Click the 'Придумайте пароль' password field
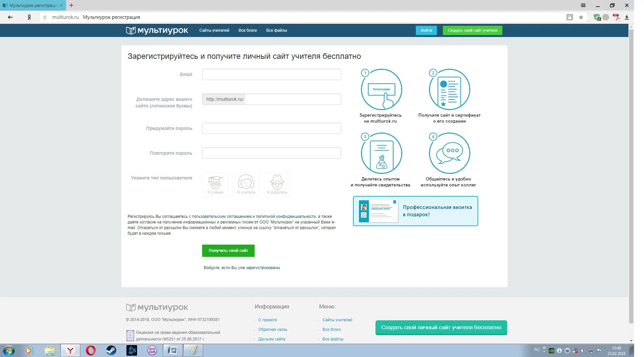Image resolution: width=644 pixels, height=357 pixels. click(x=271, y=128)
